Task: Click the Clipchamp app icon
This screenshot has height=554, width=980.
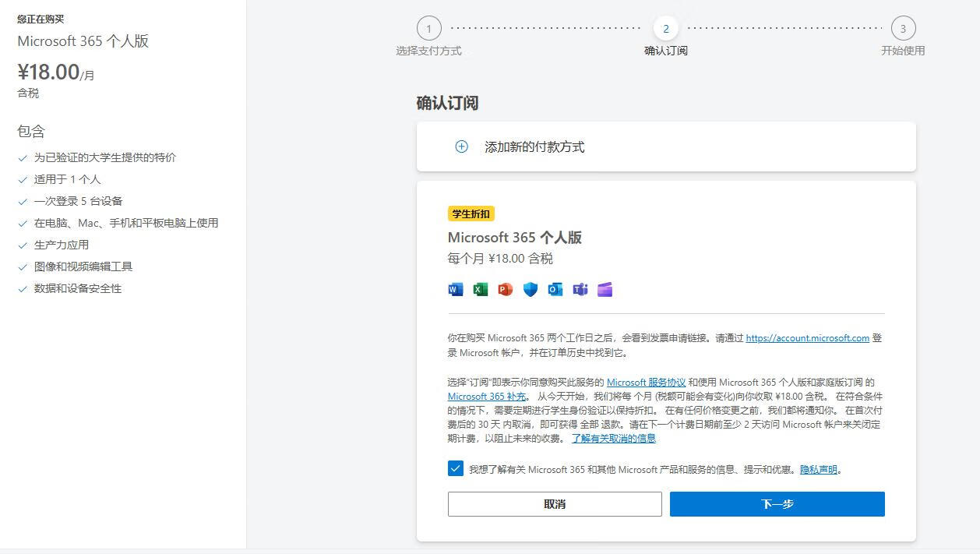Action: click(x=605, y=290)
